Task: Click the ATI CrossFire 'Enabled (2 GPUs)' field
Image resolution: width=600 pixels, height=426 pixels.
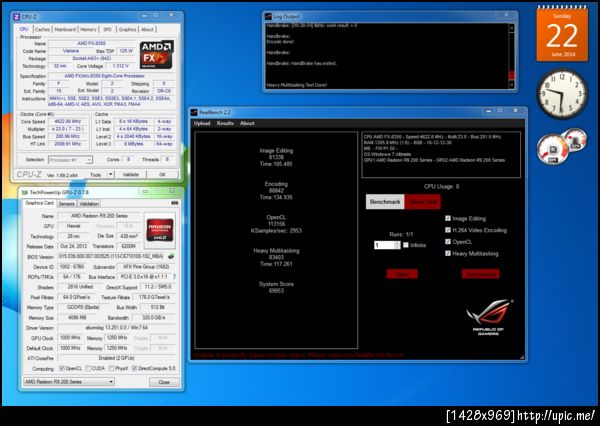Action: click(116, 358)
